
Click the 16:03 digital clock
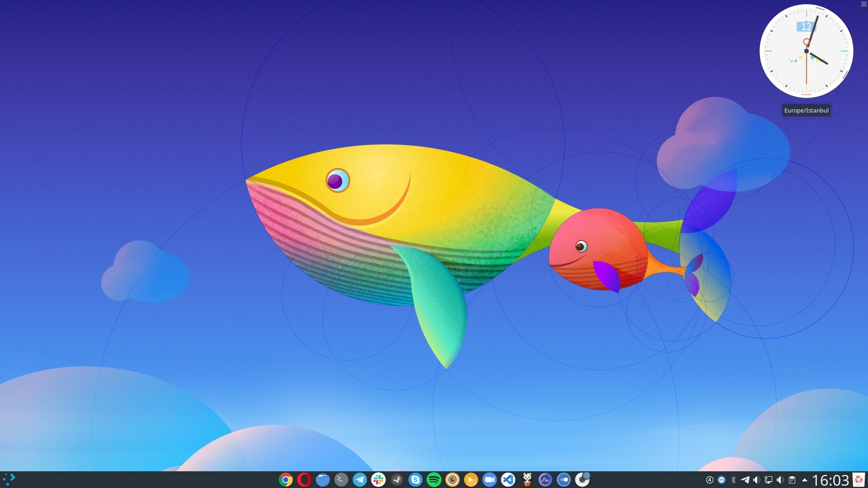point(830,480)
